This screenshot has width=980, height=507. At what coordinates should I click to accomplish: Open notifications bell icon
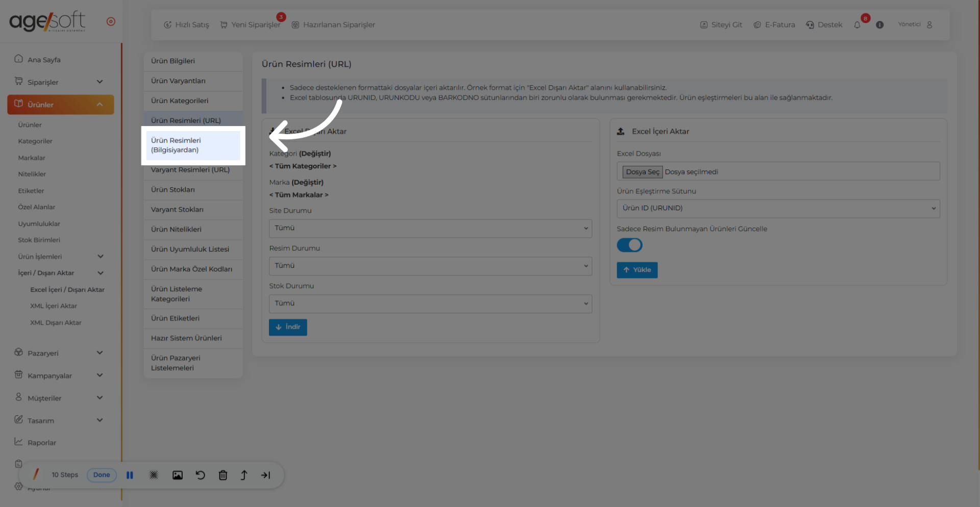(857, 25)
